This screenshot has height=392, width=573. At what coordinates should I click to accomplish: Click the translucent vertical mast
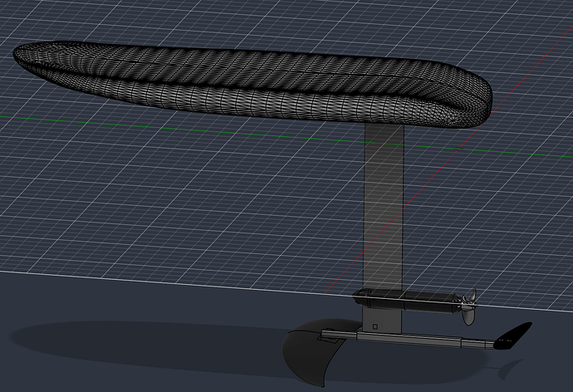coord(384,207)
